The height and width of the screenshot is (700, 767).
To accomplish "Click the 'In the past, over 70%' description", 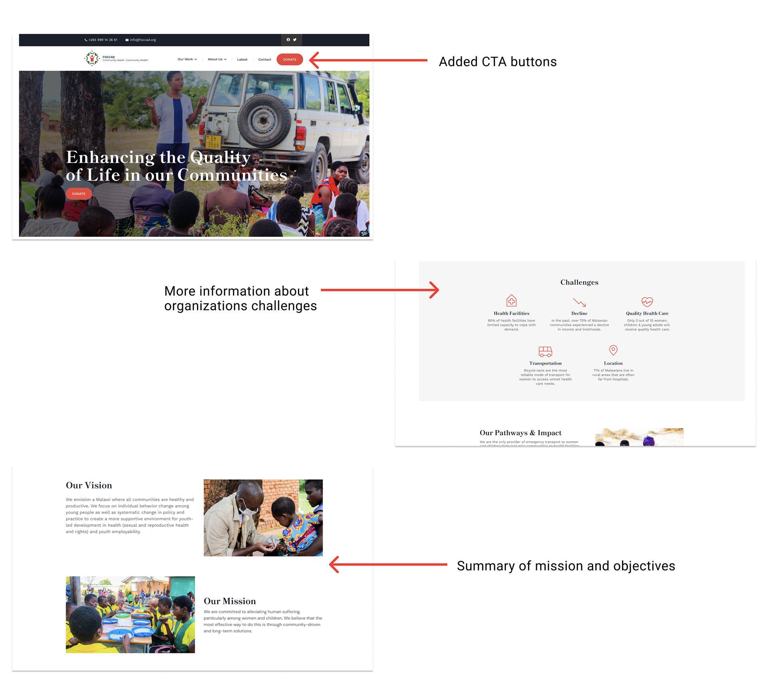I will pos(579,325).
